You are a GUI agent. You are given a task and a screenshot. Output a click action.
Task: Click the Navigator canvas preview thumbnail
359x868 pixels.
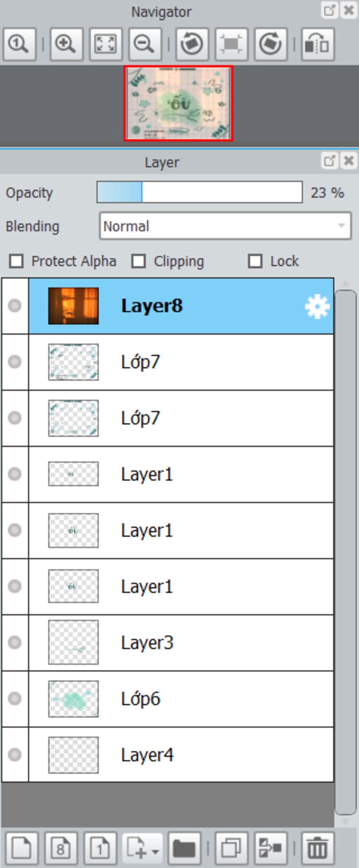pos(178,104)
